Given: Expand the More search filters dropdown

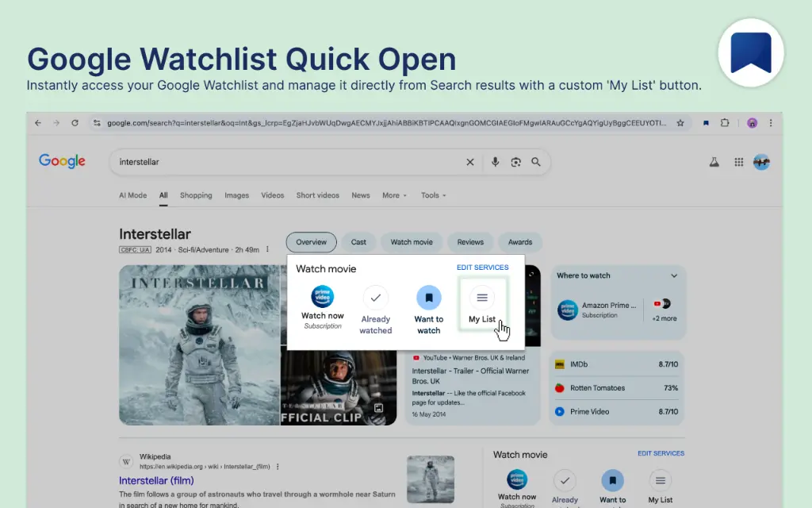Looking at the screenshot, I should click(x=394, y=195).
